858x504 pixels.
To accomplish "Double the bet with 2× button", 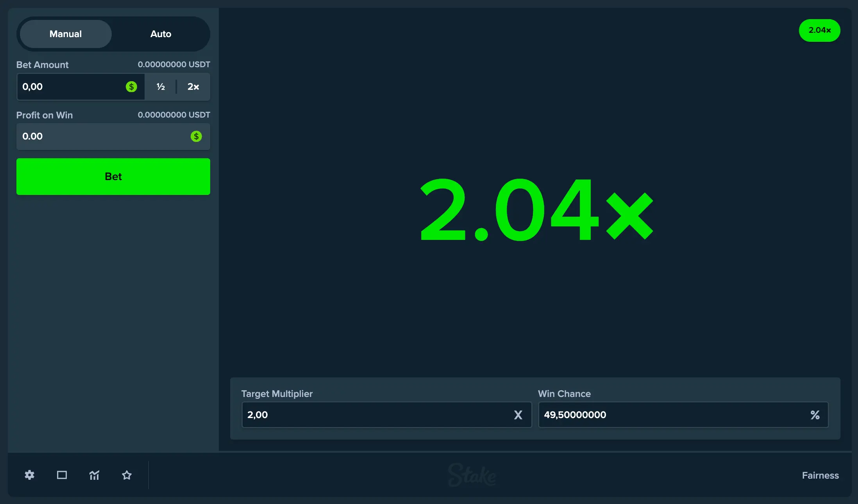I will coord(193,87).
